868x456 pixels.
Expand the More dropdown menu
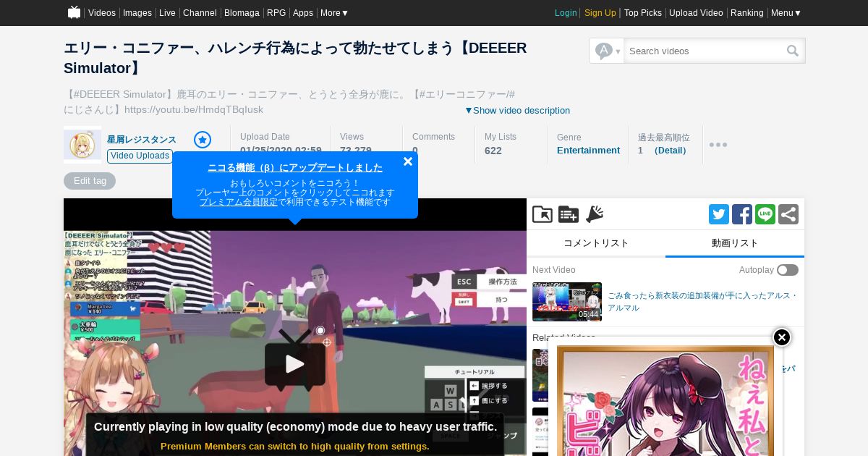335,13
